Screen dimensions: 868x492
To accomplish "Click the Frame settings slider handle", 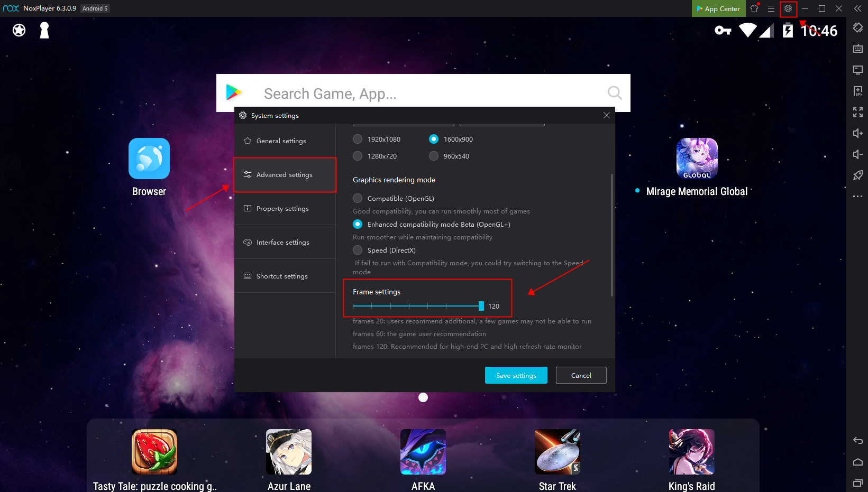I will click(x=481, y=306).
